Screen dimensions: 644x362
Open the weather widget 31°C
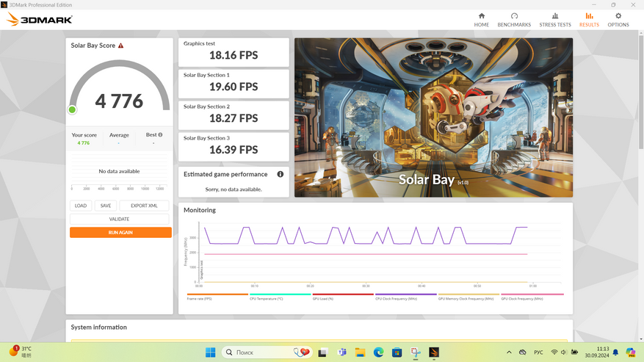click(x=21, y=352)
